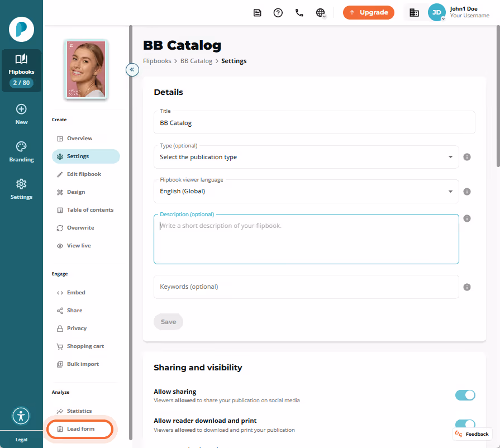Image resolution: width=500 pixels, height=448 pixels.
Task: Open the globe language selector icon
Action: coord(320,13)
